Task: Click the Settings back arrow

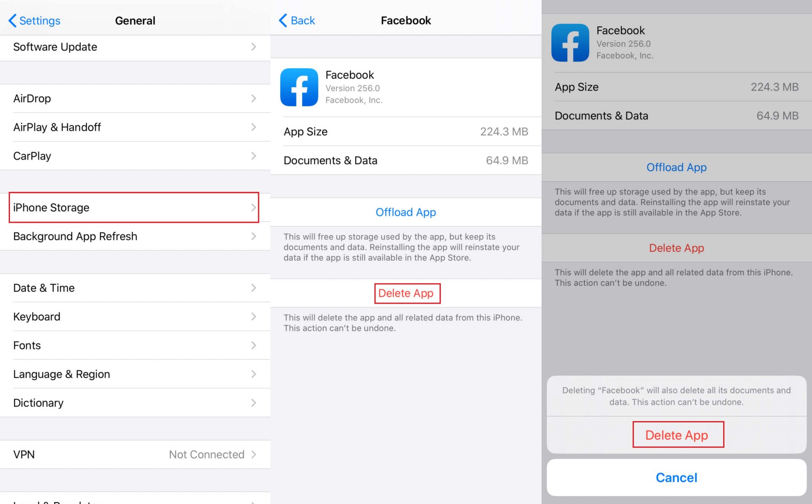Action: pyautogui.click(x=10, y=20)
